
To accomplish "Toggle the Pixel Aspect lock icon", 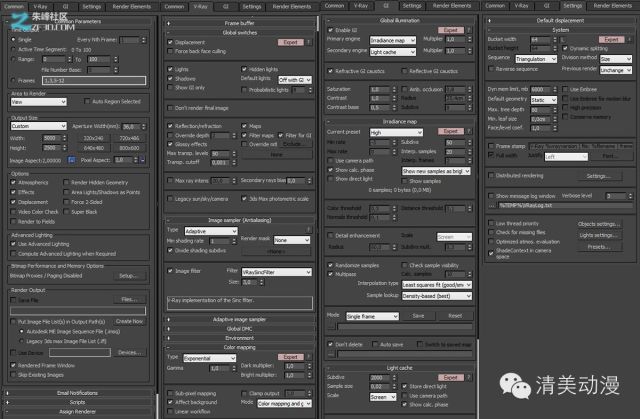I will [142, 160].
